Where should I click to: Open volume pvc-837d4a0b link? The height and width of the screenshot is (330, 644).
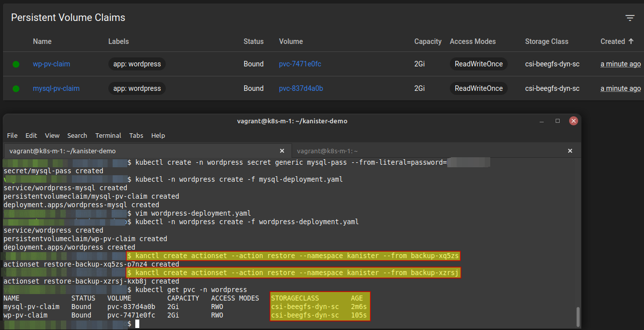click(301, 88)
